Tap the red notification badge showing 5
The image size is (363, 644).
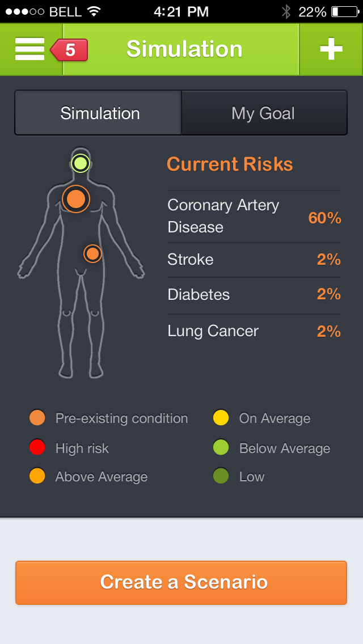(x=70, y=50)
